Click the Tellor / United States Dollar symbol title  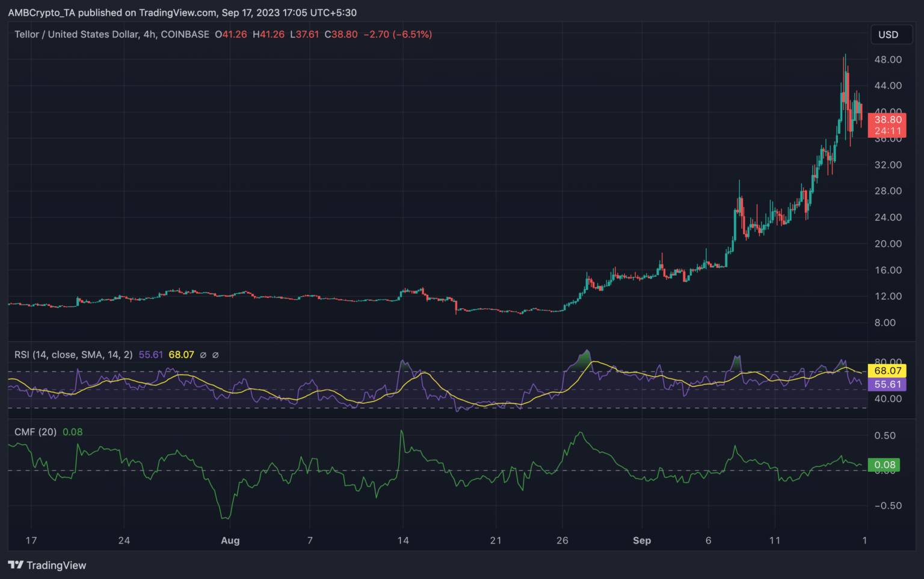(76, 34)
